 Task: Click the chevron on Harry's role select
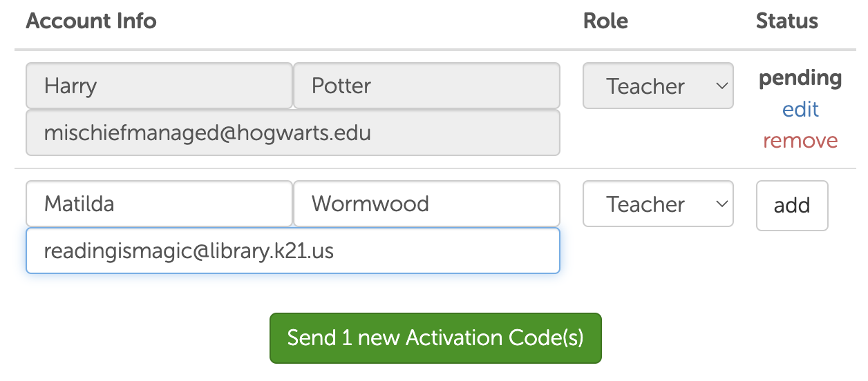click(x=721, y=86)
